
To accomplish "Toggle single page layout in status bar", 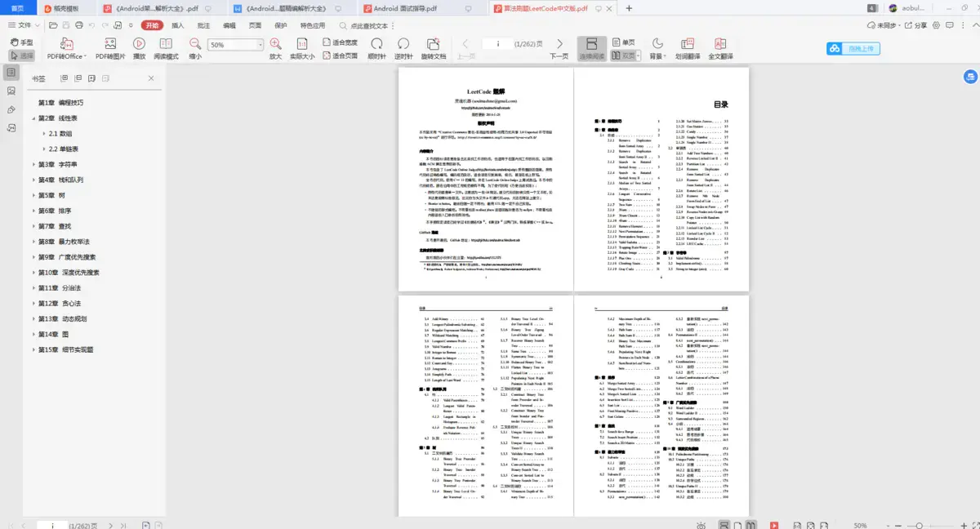I will (737, 525).
